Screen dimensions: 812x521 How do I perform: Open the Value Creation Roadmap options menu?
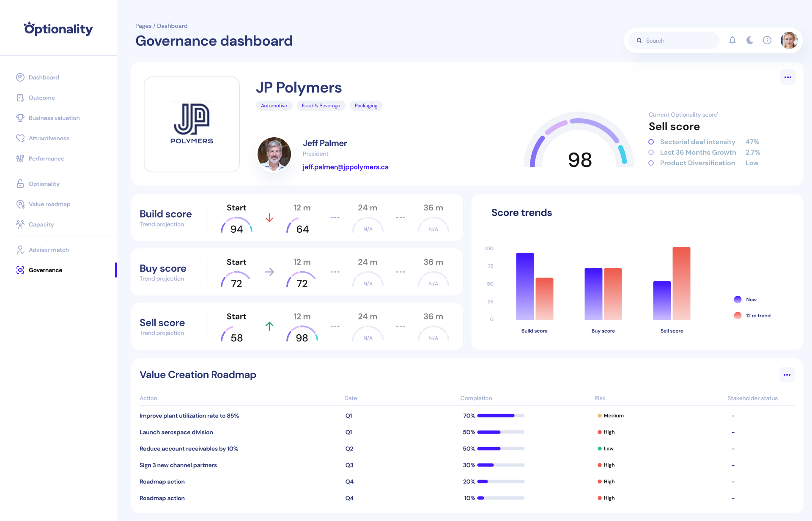coord(787,375)
